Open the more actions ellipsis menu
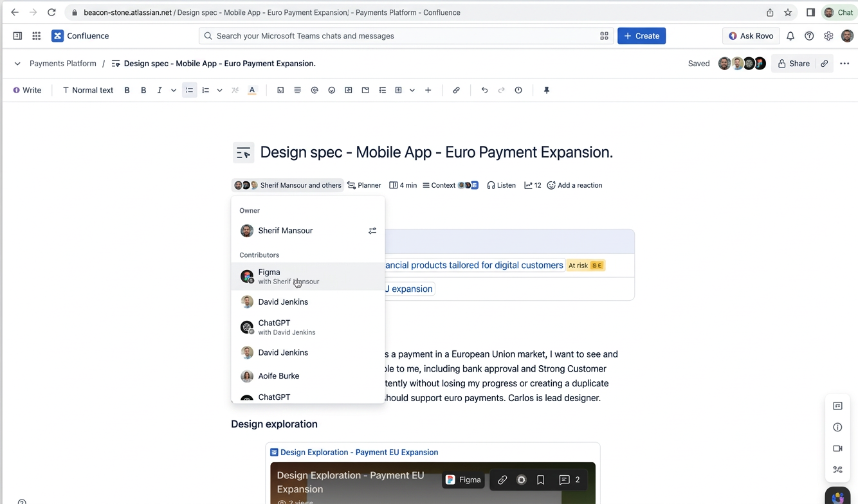 pyautogui.click(x=844, y=64)
